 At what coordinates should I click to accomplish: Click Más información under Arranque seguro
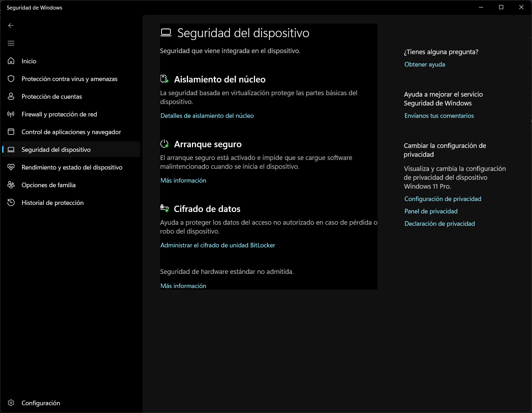[x=183, y=180]
